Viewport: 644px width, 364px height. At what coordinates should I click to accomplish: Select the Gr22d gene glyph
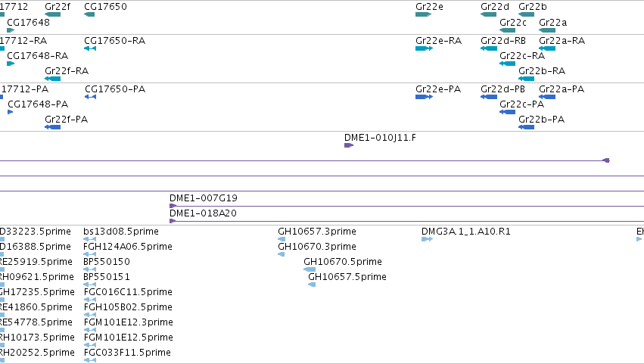tap(488, 14)
